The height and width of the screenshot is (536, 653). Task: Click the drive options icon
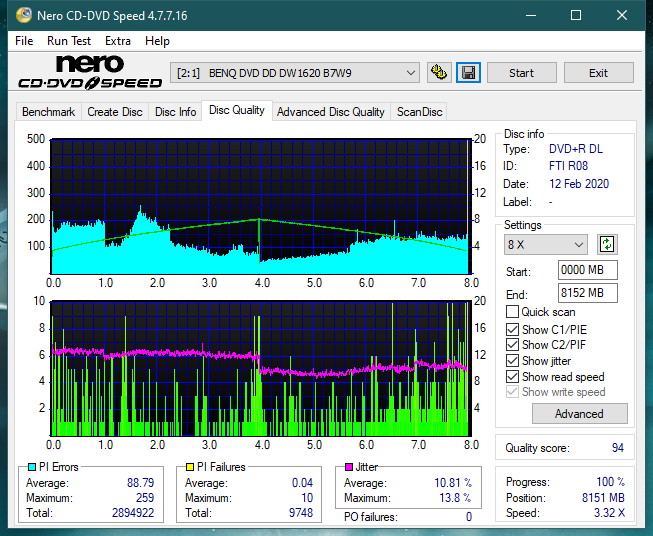pos(439,73)
